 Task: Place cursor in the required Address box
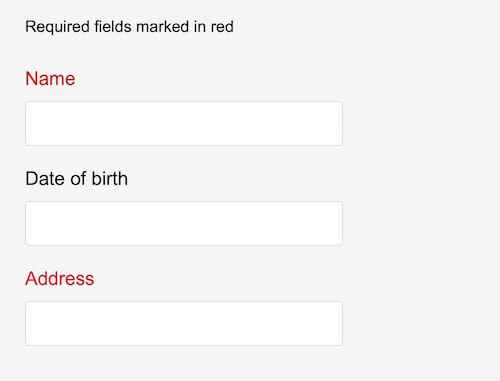pyautogui.click(x=184, y=323)
